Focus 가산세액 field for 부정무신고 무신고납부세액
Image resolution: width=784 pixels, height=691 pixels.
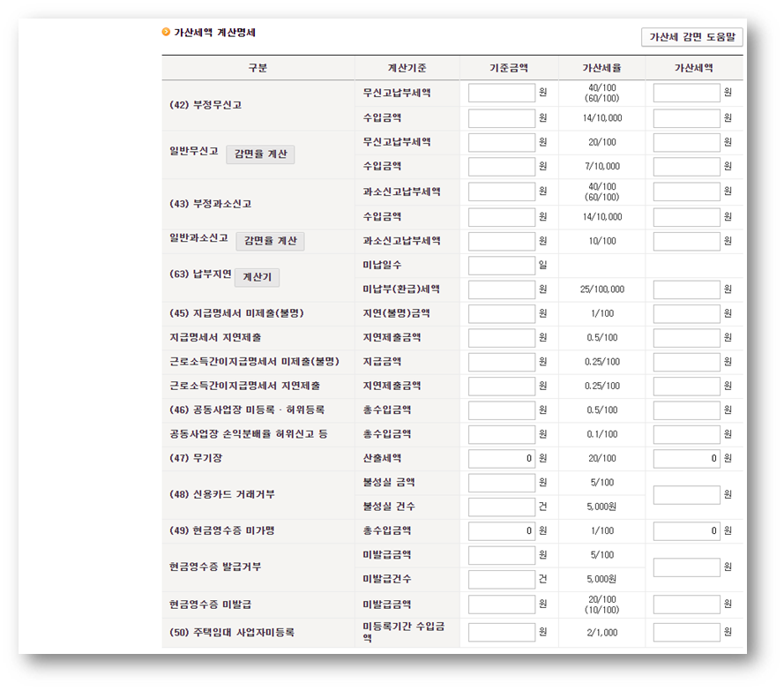686,93
